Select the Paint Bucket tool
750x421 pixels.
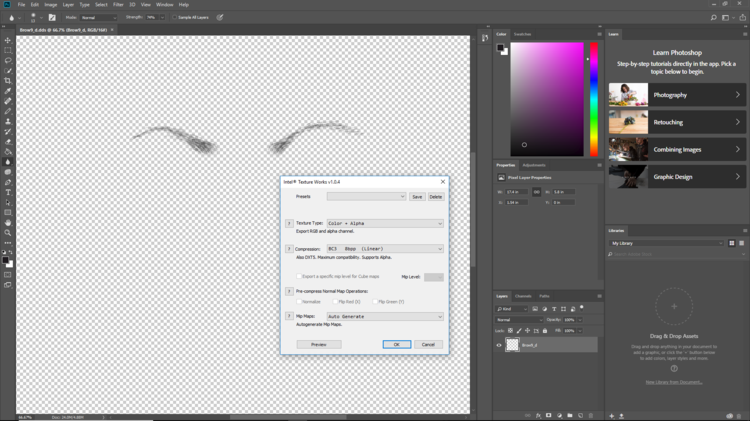[x=8, y=152]
